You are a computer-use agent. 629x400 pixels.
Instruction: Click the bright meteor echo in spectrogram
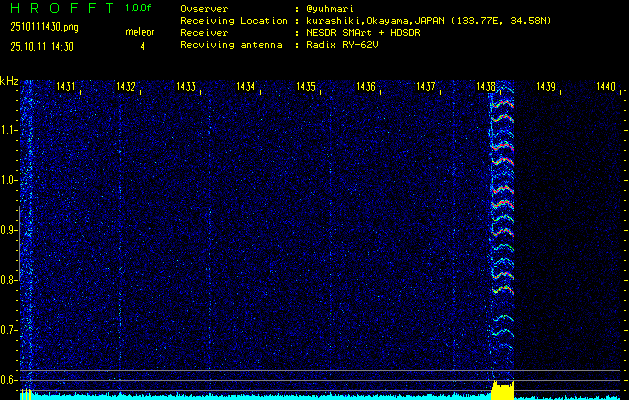[x=504, y=200]
